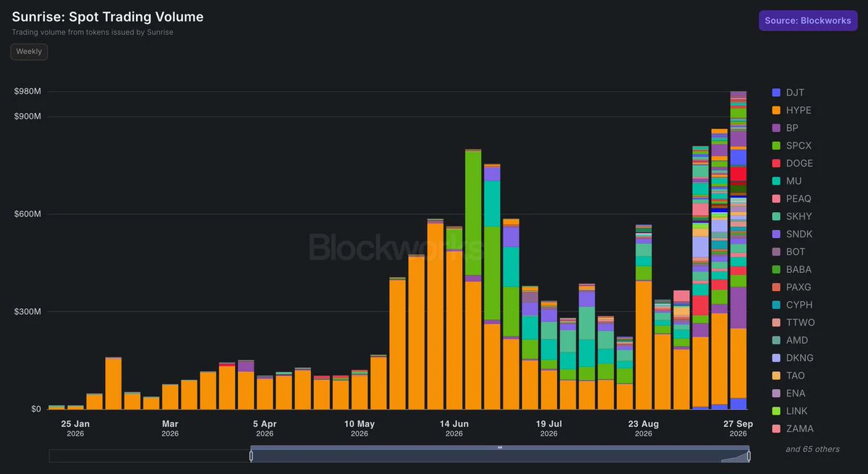
Task: Click the ZAMA legend swatch
Action: coord(776,429)
